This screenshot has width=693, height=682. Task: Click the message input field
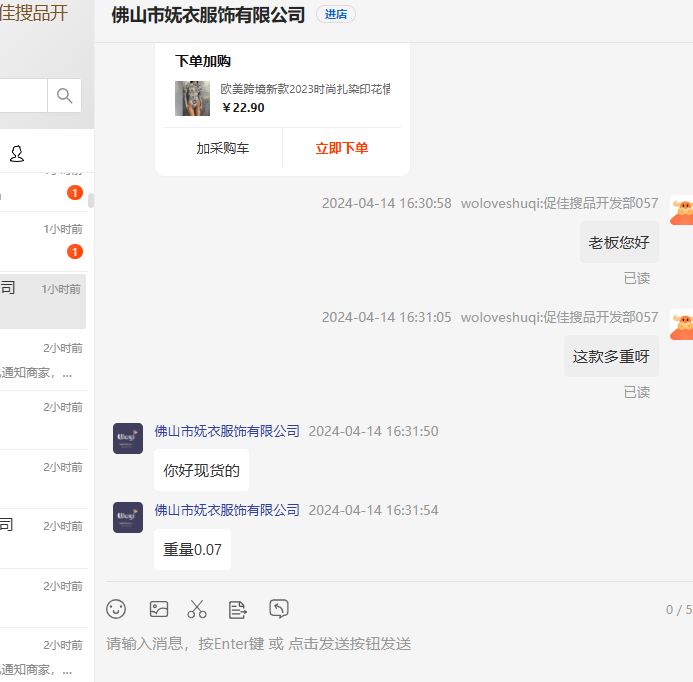point(390,644)
